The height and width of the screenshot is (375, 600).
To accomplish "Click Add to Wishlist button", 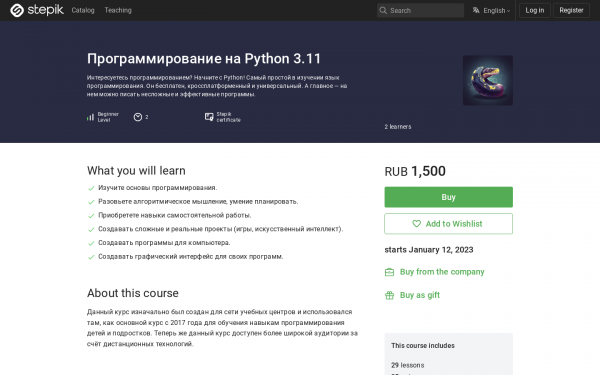I will pyautogui.click(x=448, y=223).
